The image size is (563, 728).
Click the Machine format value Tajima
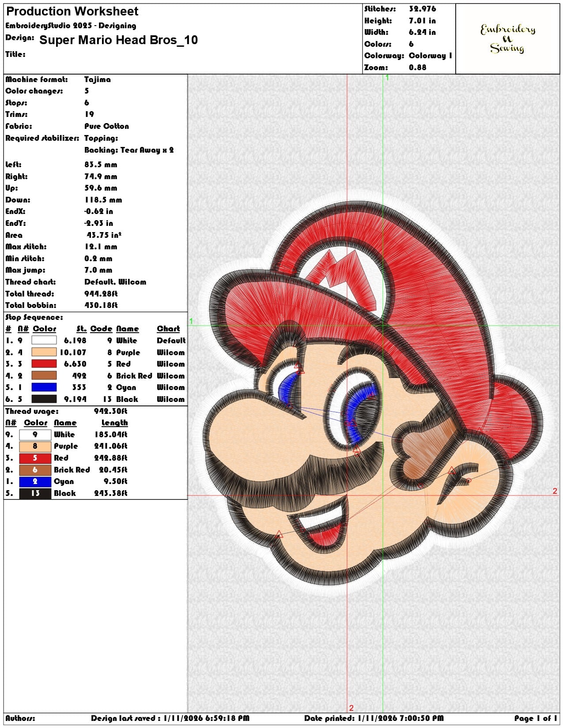click(x=98, y=79)
